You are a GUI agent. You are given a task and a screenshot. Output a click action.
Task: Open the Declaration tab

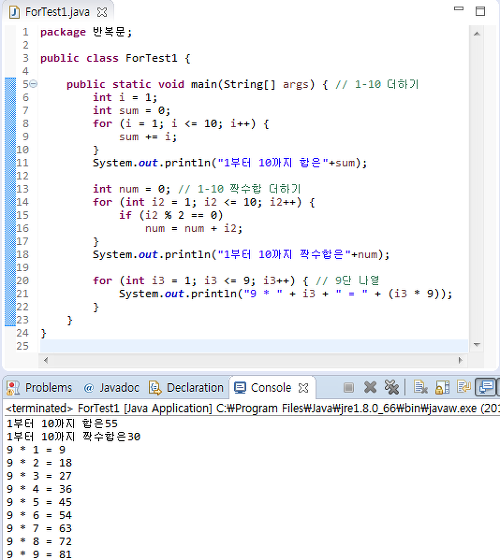[x=186, y=388]
